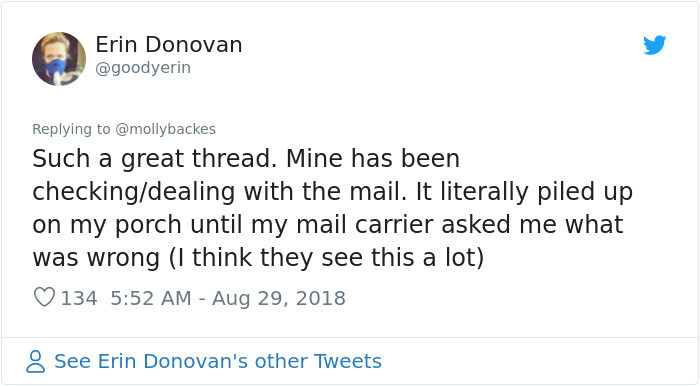Open the Twitter bird logo
The image size is (700, 386).
[654, 45]
